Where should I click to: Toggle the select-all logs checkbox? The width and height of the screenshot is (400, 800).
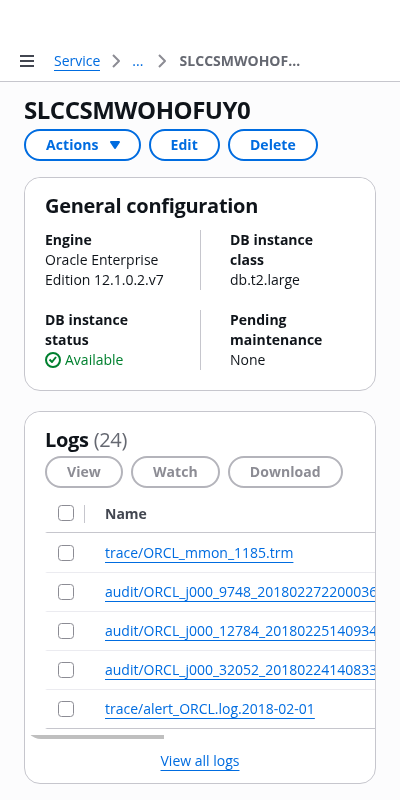[x=66, y=513]
